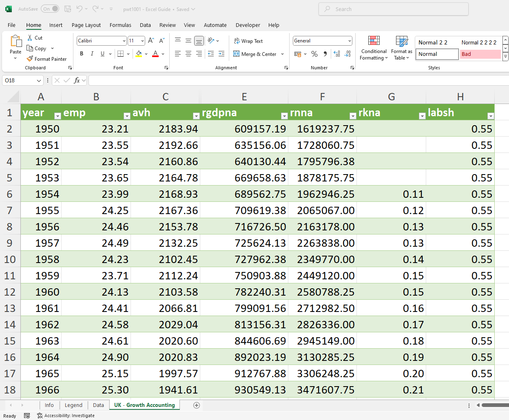Toggle the AutoSave switch
Screen dimensions: 509x420
click(x=50, y=9)
